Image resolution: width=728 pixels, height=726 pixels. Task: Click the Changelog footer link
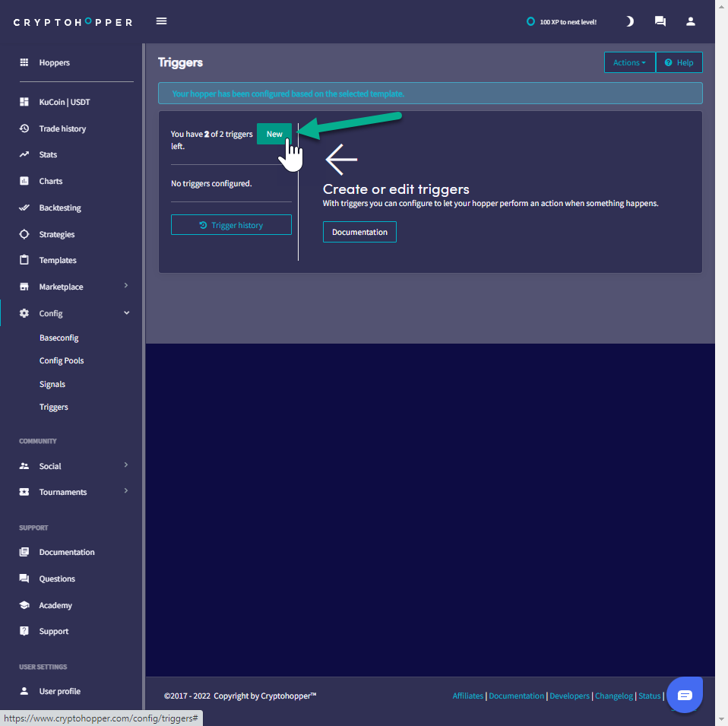coord(613,696)
